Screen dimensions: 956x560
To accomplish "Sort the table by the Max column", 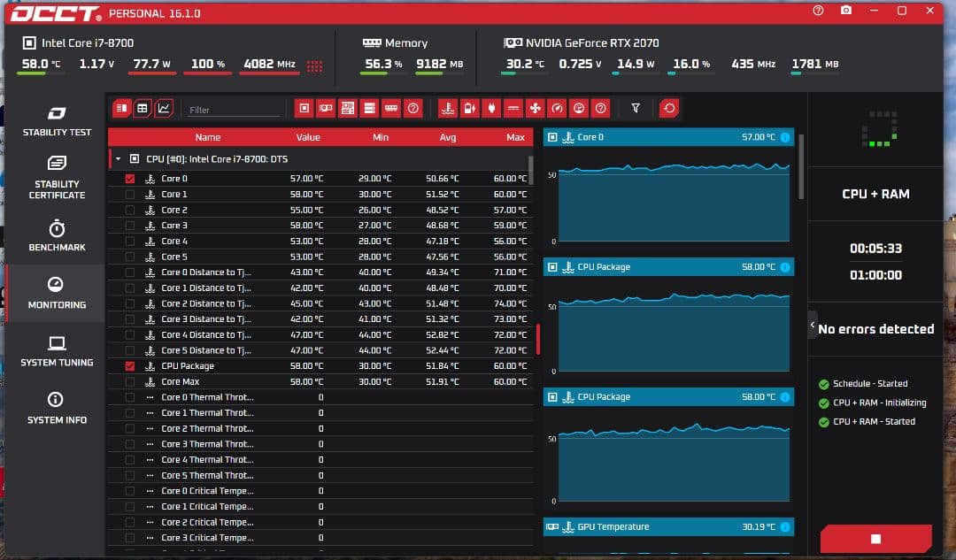I will pos(515,137).
